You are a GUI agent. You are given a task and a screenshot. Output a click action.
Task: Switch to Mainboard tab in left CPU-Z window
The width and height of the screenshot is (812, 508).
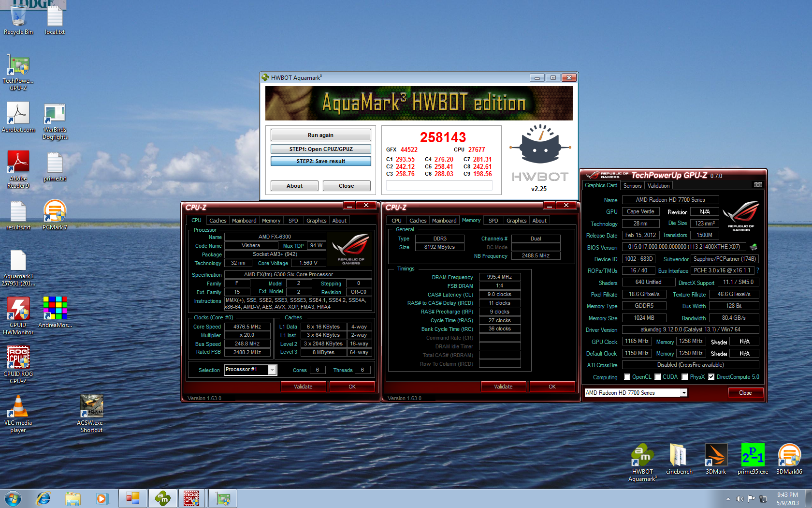244,221
